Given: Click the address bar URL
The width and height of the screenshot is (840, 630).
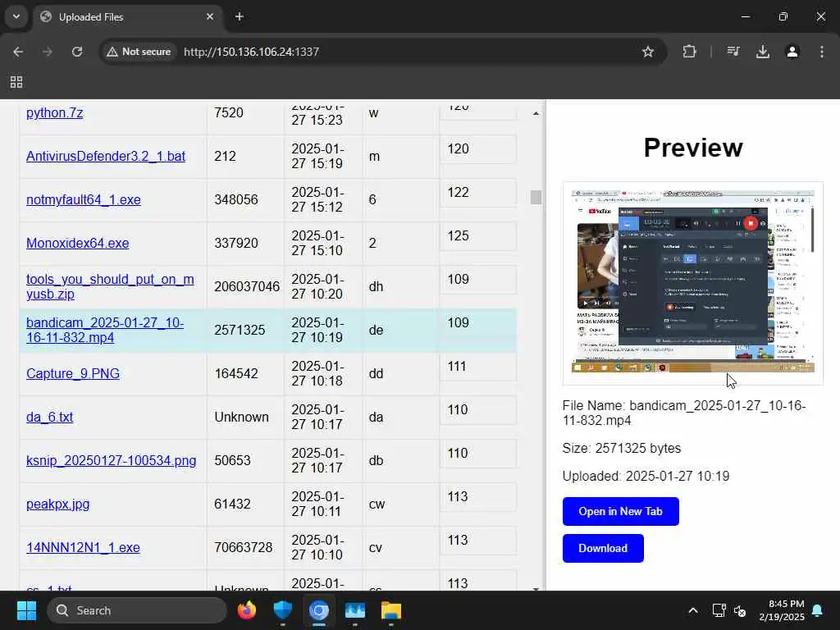Looking at the screenshot, I should (x=251, y=52).
